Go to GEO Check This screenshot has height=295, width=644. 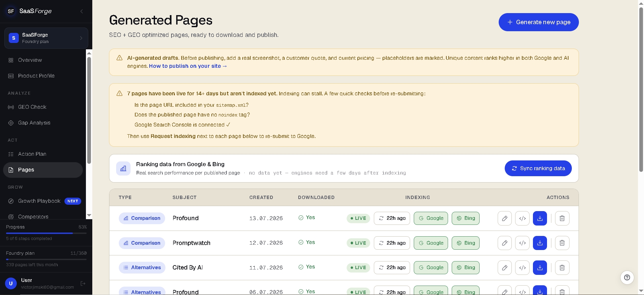coord(43,107)
